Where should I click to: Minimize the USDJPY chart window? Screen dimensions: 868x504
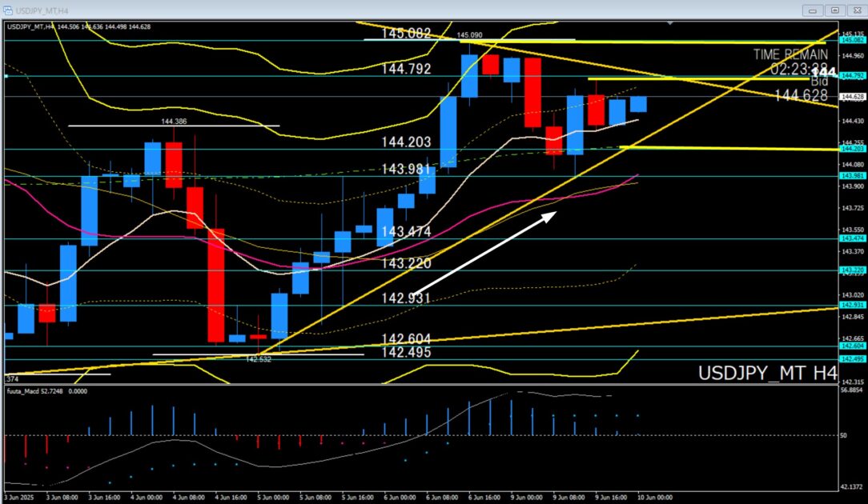click(x=814, y=10)
